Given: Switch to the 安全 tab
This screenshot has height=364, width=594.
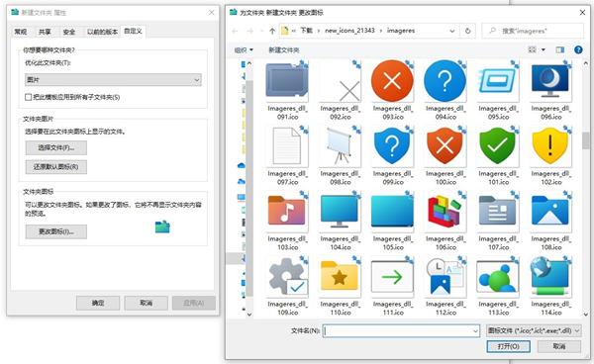Looking at the screenshot, I should [x=69, y=32].
